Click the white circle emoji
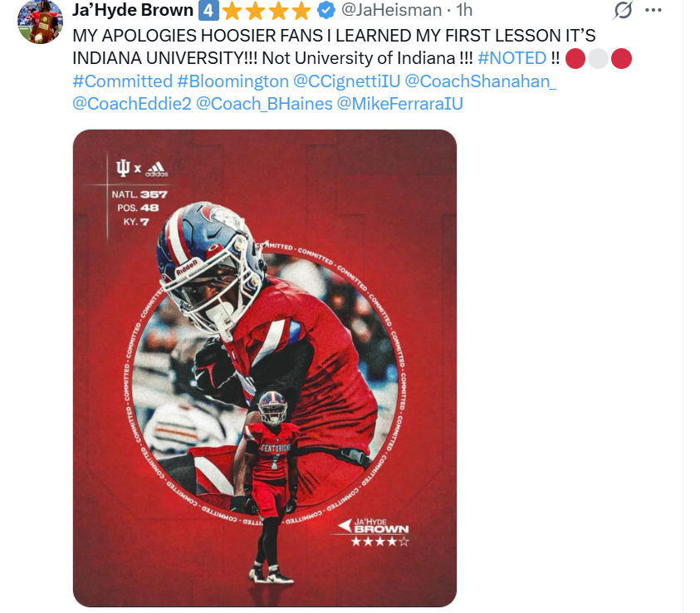This screenshot has width=700, height=613. click(598, 58)
